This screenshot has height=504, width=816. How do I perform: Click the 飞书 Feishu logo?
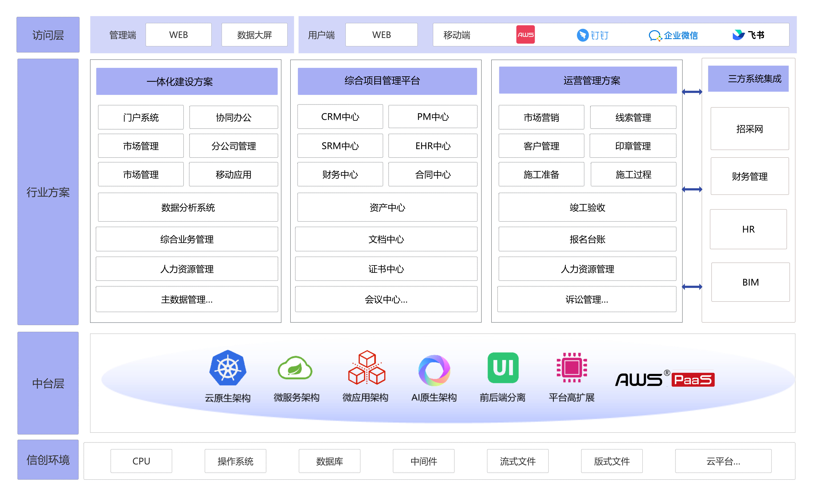click(748, 35)
